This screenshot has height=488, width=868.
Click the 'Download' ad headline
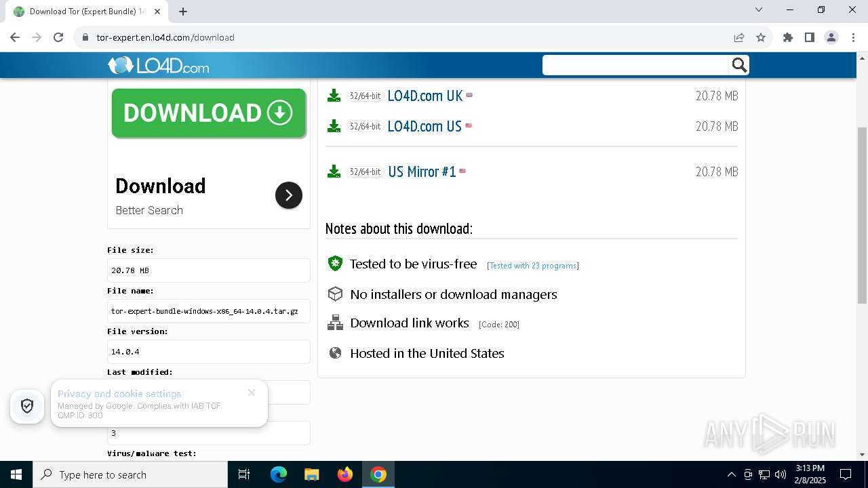[161, 186]
